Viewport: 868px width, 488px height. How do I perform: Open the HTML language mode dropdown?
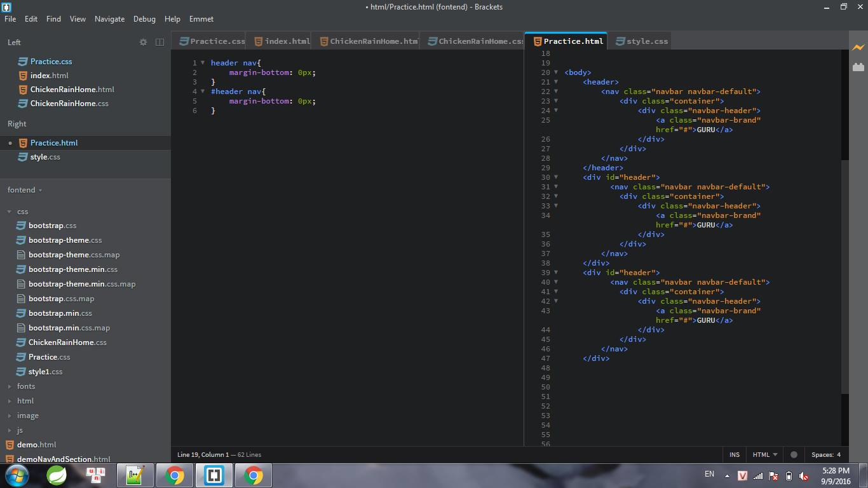click(765, 454)
